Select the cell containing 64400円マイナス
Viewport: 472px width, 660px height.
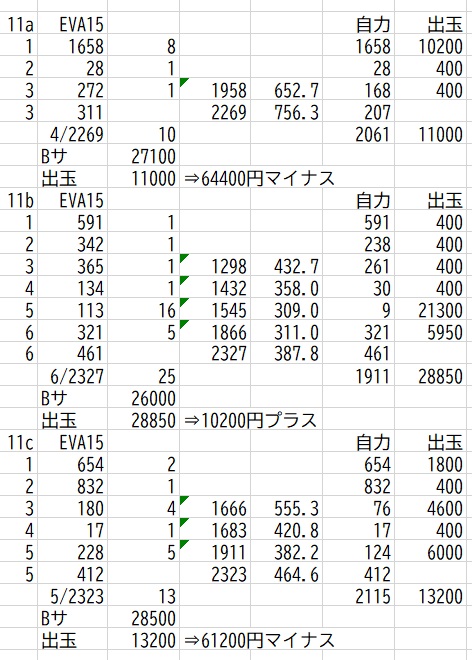point(259,178)
